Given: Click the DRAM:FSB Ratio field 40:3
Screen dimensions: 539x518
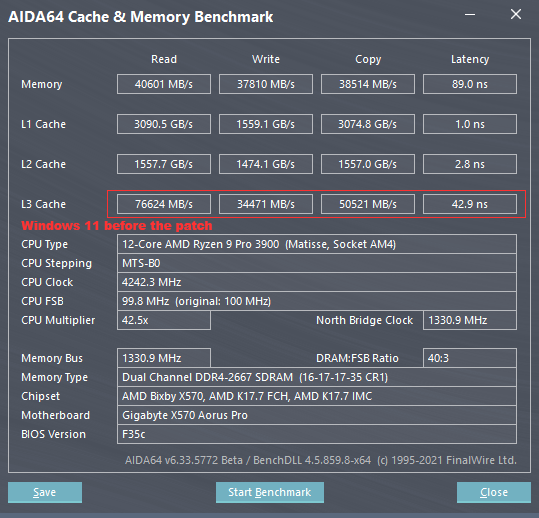Looking at the screenshot, I should [x=470, y=358].
